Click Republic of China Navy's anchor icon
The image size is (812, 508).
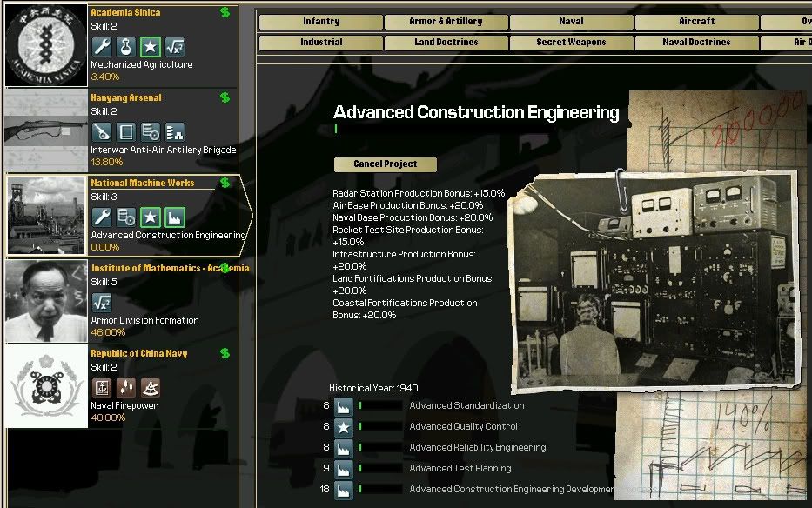(102, 388)
